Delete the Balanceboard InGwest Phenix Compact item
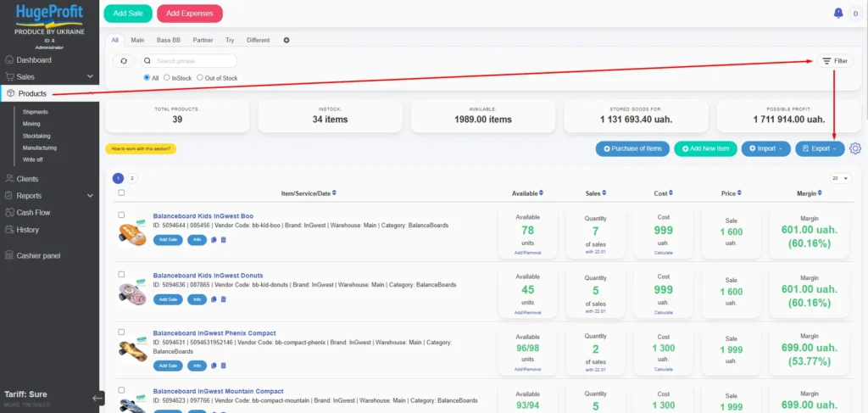 pyautogui.click(x=224, y=366)
